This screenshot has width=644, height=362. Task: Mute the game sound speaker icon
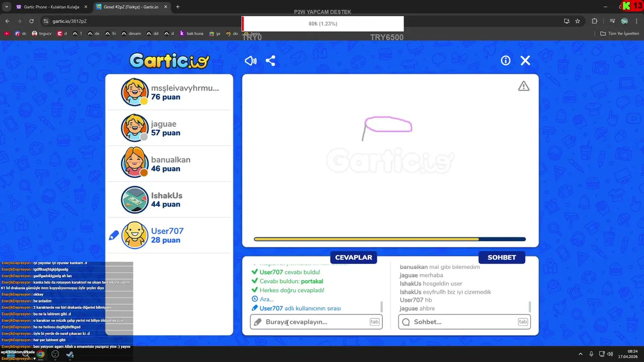click(x=251, y=61)
